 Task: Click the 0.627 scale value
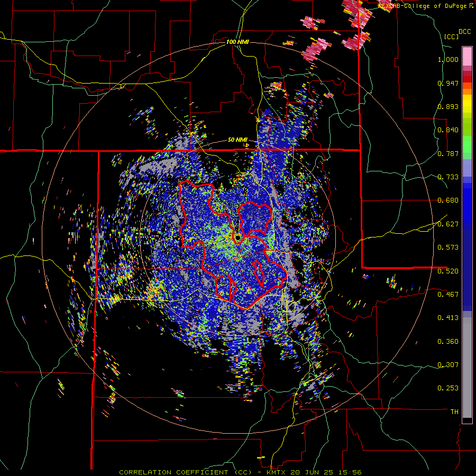tap(448, 224)
